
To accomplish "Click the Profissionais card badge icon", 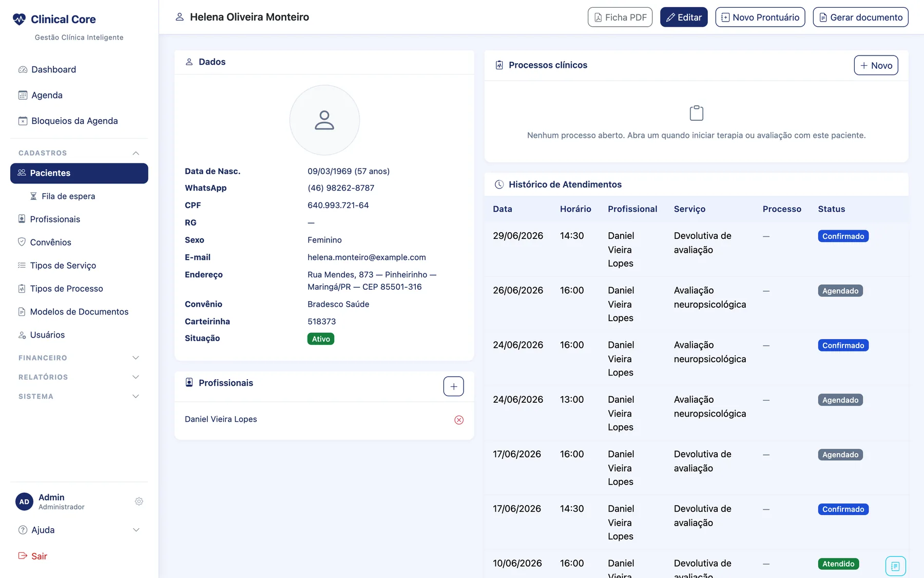I will (x=189, y=383).
